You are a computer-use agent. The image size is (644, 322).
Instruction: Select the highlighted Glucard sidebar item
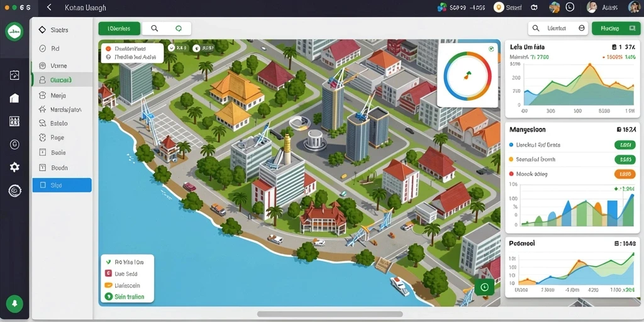pos(62,80)
